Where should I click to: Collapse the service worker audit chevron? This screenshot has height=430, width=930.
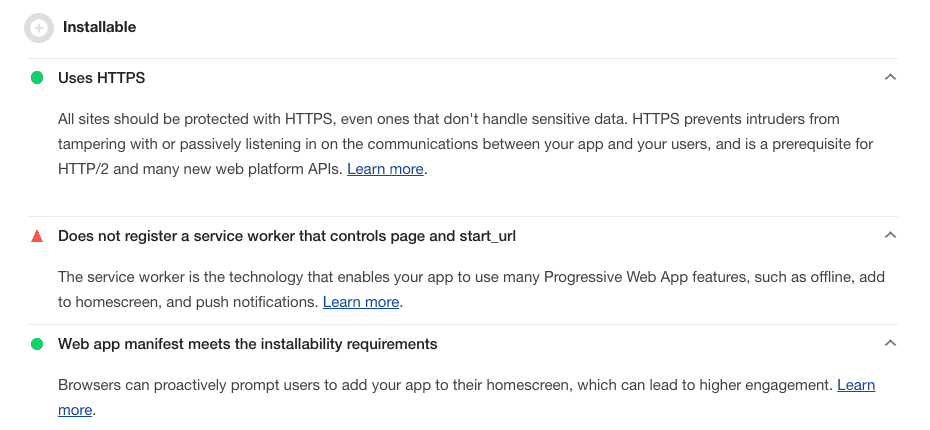890,235
